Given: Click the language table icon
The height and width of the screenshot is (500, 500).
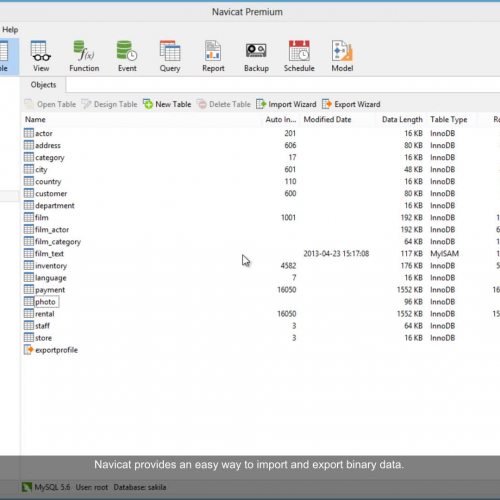Looking at the screenshot, I should coord(29,277).
